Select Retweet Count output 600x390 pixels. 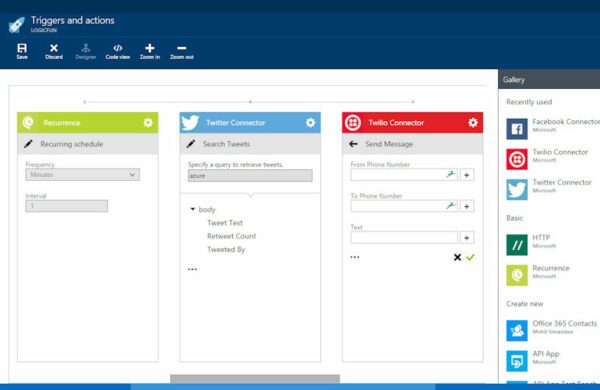(232, 236)
